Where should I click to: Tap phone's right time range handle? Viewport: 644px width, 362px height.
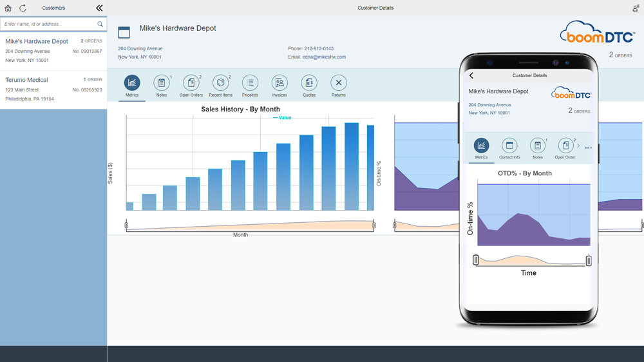pyautogui.click(x=589, y=260)
